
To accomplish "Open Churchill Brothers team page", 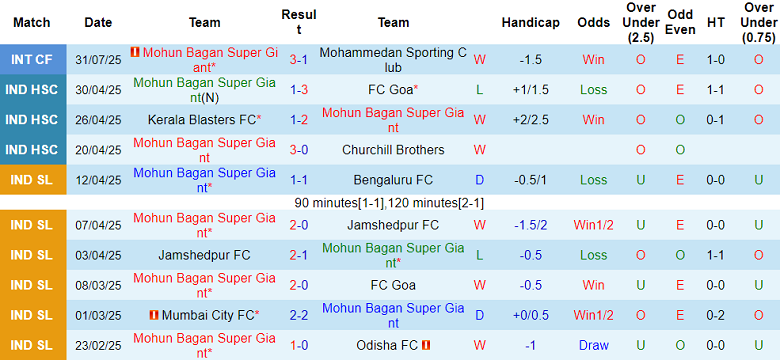I will 393,150.
